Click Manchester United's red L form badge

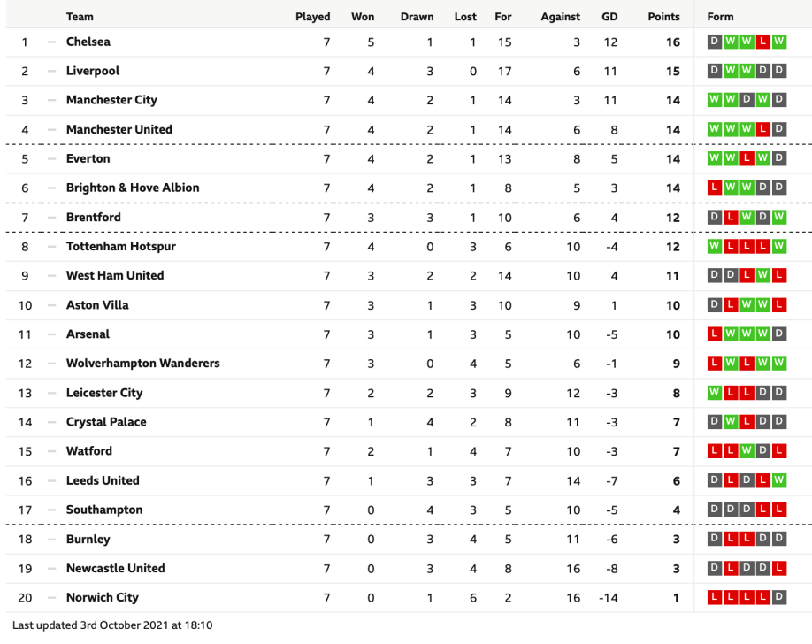[x=762, y=129]
